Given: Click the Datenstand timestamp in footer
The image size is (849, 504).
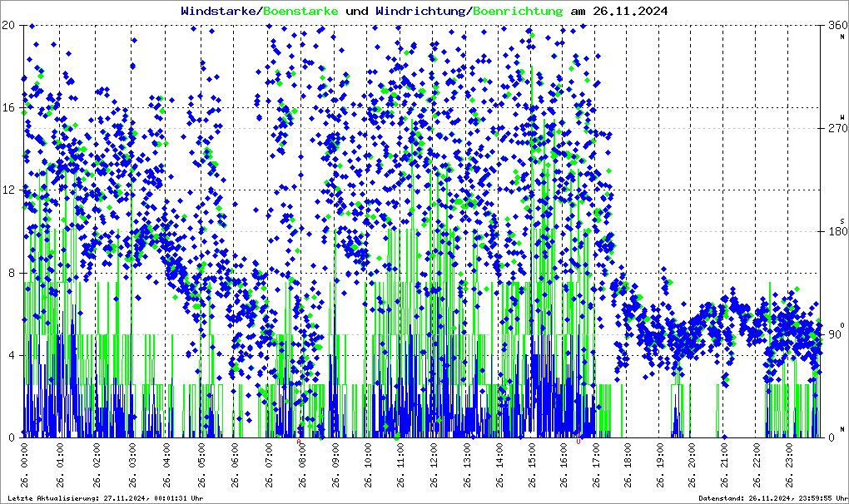Looking at the screenshot, I should pyautogui.click(x=770, y=497).
